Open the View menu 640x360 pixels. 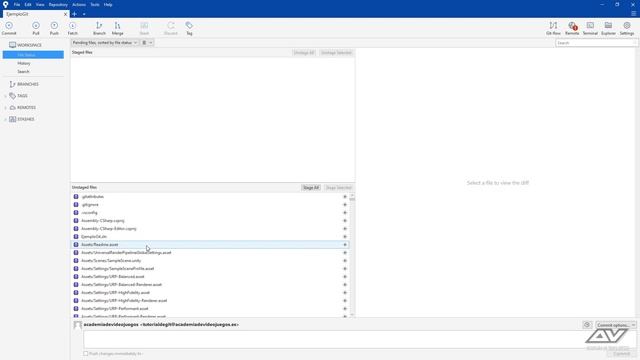pos(40,4)
